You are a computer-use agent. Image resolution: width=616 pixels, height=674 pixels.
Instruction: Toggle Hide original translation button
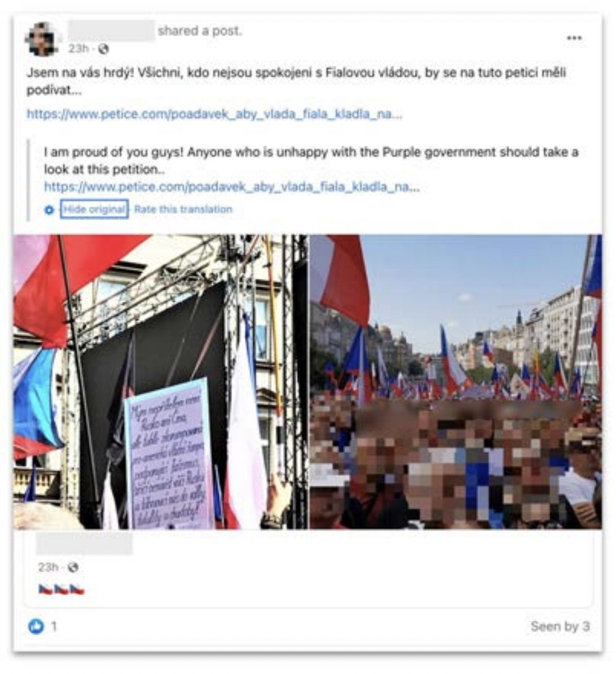(94, 209)
